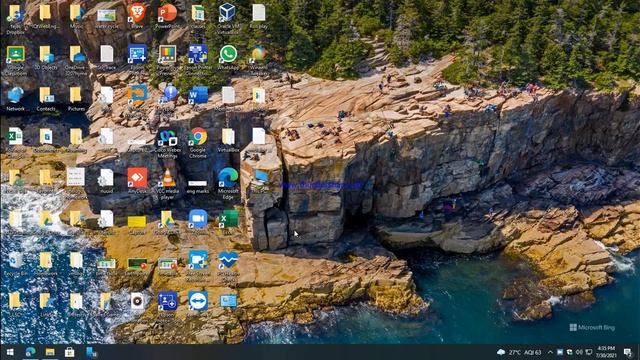The width and height of the screenshot is (640, 360).
Task: Launch the Word desktop shortcut
Action: click(x=198, y=98)
